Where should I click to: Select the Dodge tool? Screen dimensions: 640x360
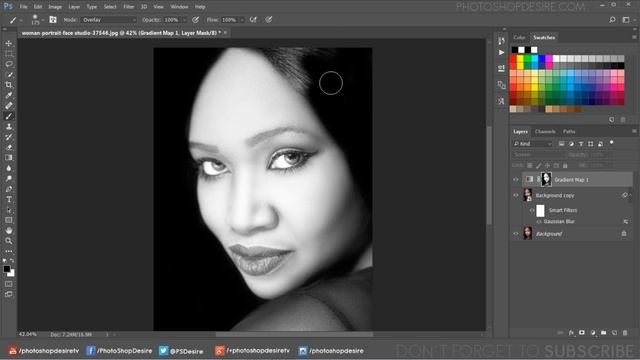point(9,179)
